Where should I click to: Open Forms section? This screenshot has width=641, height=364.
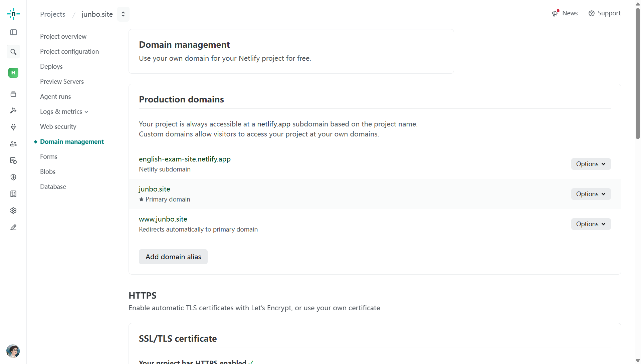[49, 156]
